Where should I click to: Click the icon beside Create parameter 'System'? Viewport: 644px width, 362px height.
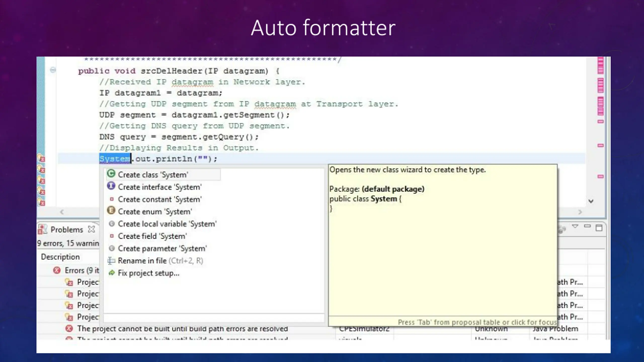112,248
